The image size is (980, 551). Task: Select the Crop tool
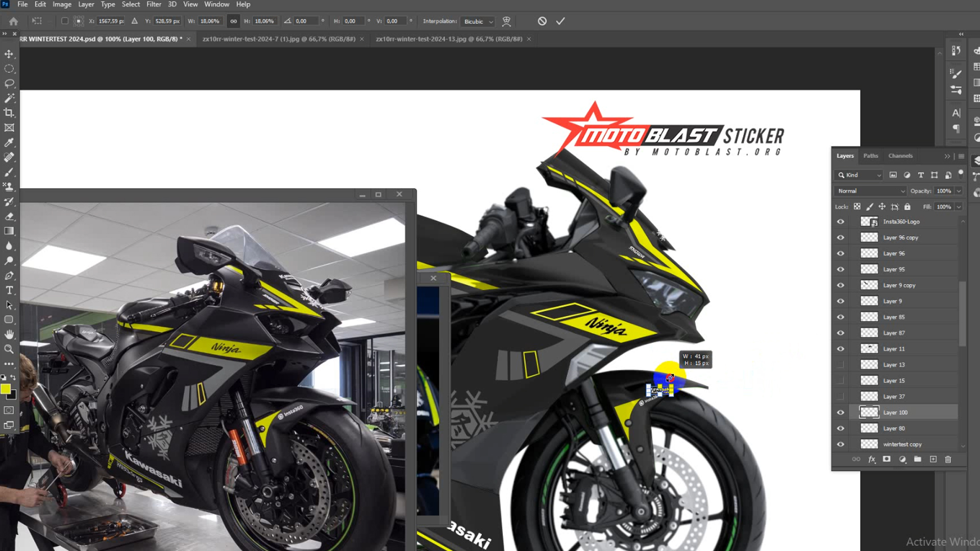click(x=9, y=113)
